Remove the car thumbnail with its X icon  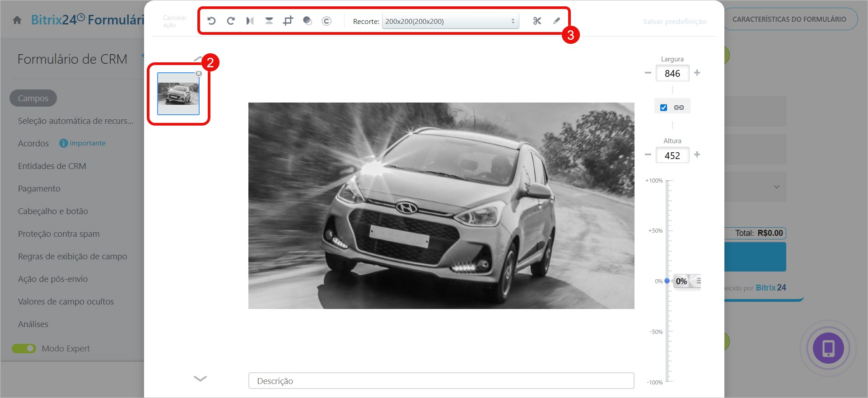point(199,74)
